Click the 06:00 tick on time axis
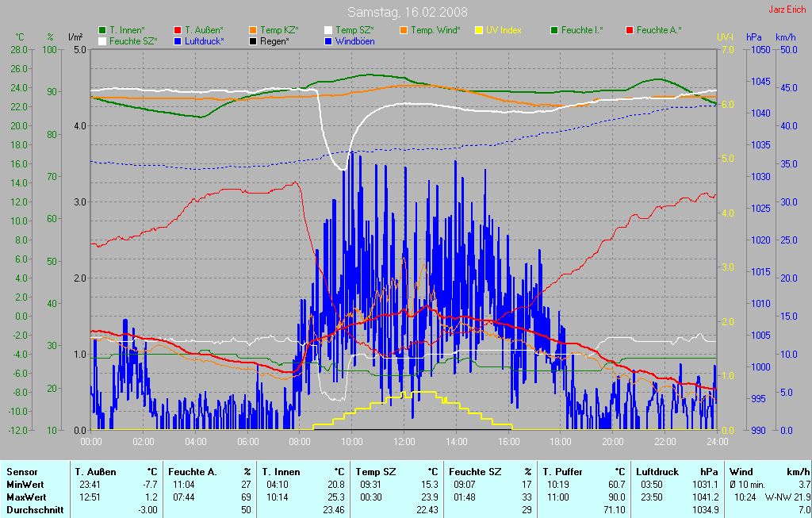Image resolution: width=812 pixels, height=518 pixels. tap(248, 442)
